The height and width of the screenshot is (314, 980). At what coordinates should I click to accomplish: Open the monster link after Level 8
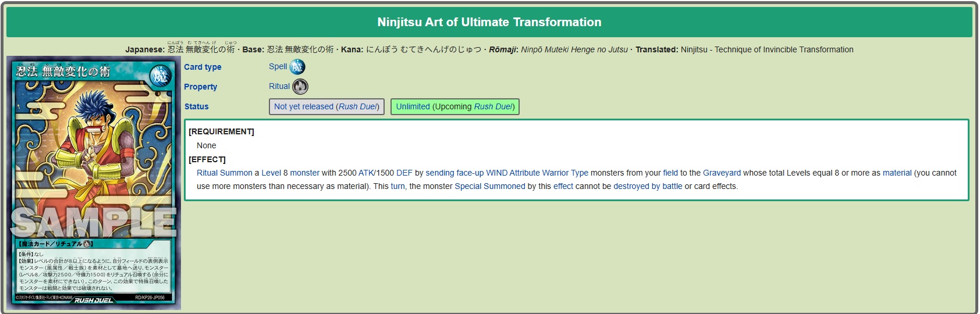pos(305,173)
